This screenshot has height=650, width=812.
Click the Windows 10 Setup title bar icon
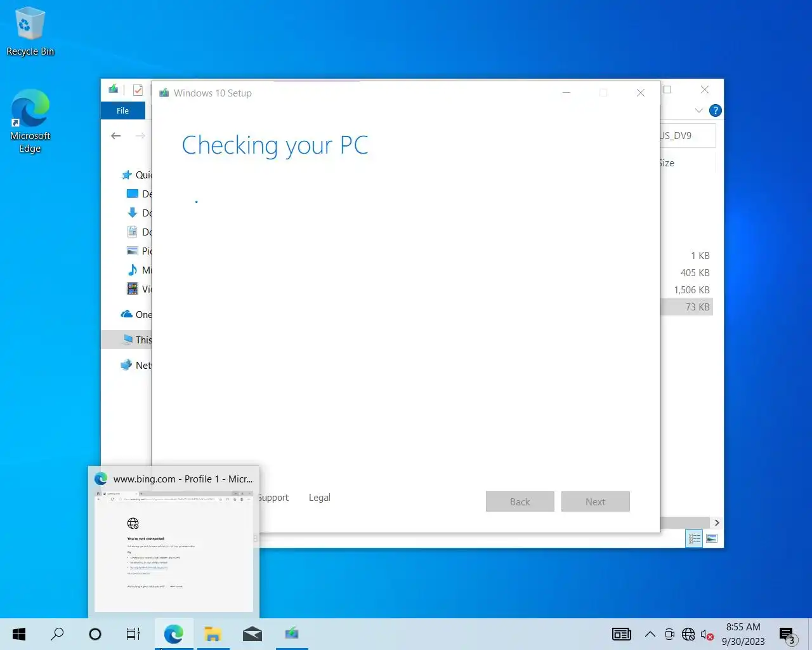[164, 93]
